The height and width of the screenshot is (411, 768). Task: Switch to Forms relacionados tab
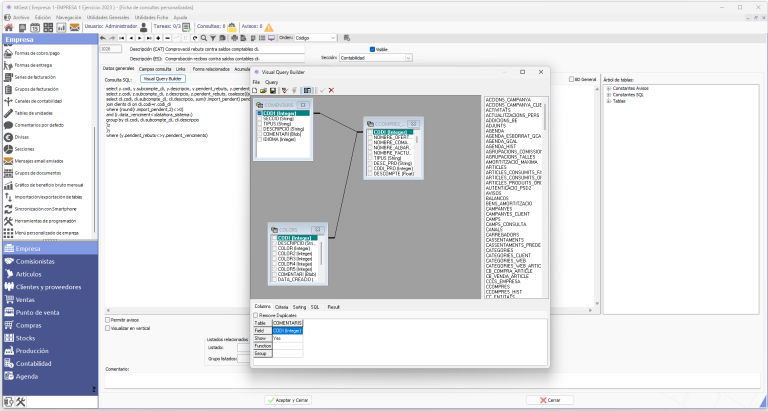coord(211,69)
